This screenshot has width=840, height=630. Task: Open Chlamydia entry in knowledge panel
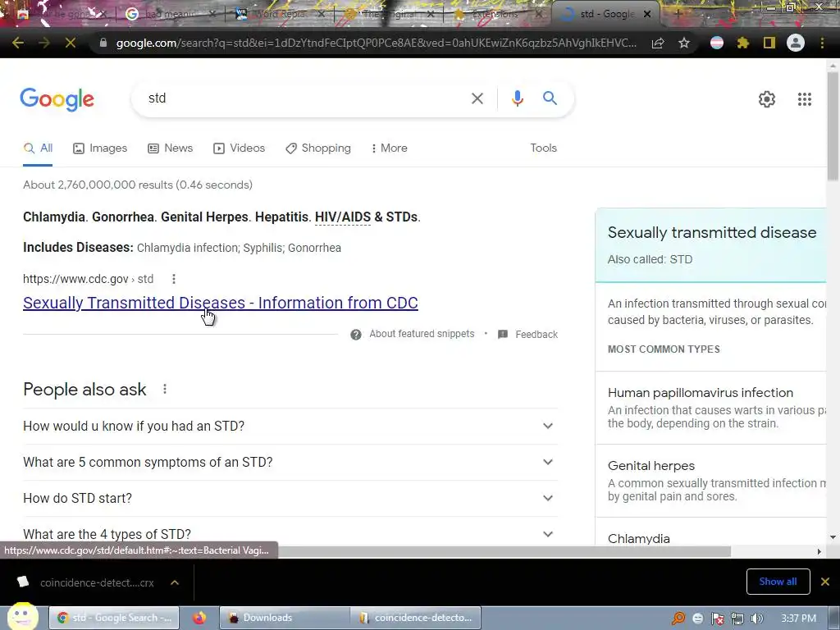coord(638,538)
